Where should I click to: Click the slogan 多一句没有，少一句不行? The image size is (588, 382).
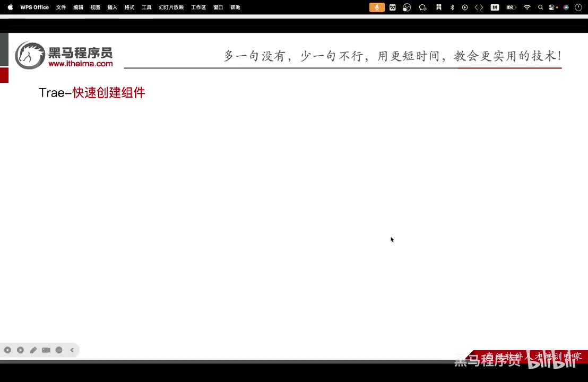click(x=293, y=56)
